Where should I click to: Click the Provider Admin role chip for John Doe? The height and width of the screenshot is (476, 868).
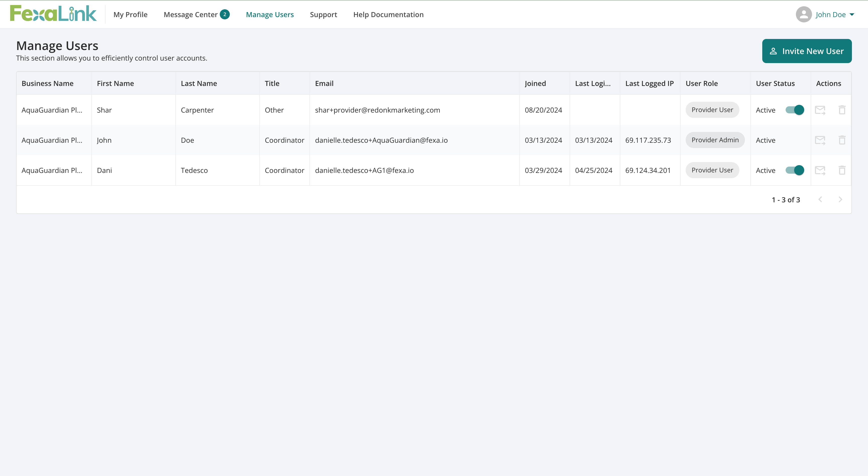[x=715, y=140]
